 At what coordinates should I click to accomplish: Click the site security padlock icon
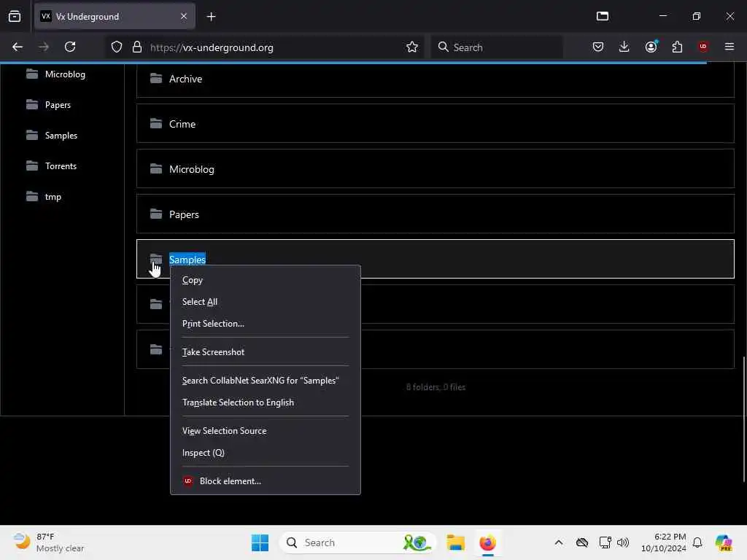click(137, 47)
